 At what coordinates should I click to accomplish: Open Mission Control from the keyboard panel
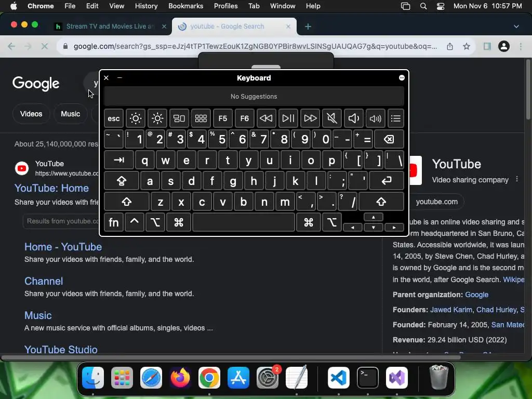click(x=179, y=118)
